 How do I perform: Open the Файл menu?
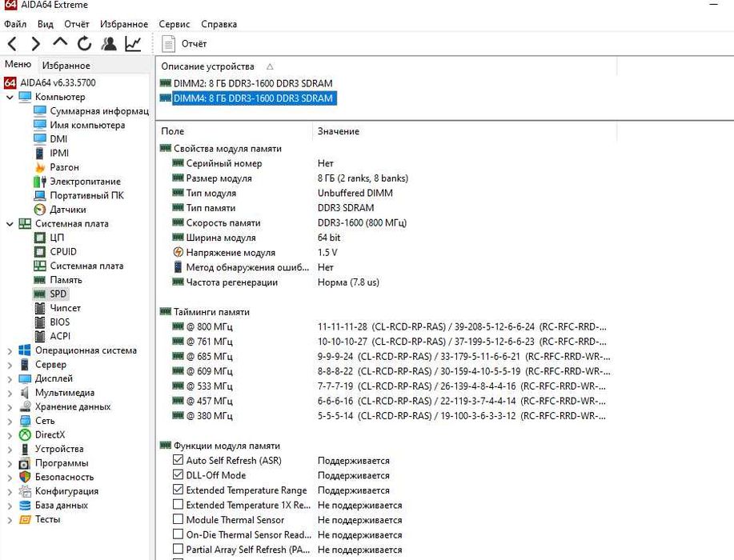pos(15,24)
